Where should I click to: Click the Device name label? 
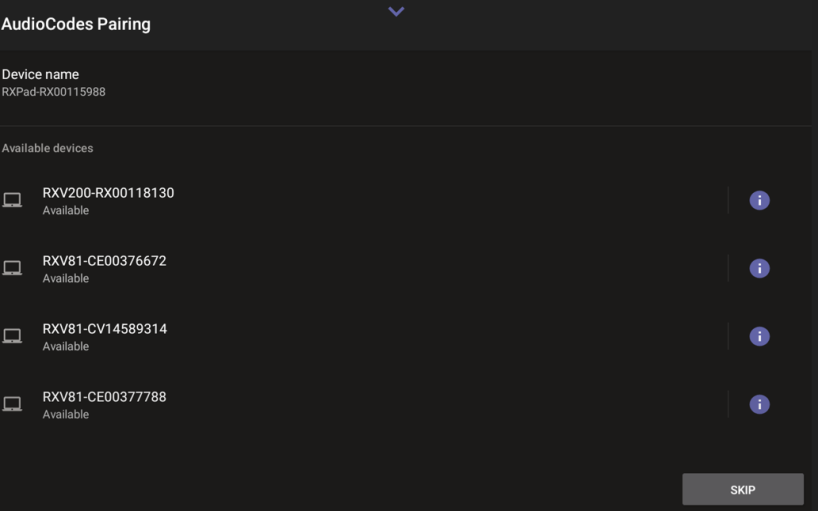pyautogui.click(x=40, y=74)
